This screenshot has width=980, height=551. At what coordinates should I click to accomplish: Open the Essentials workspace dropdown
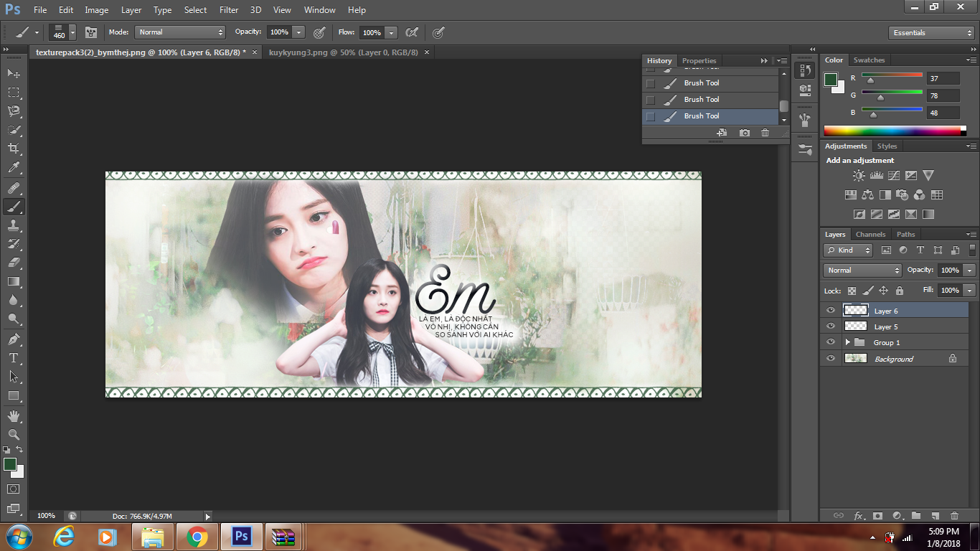[x=930, y=33]
